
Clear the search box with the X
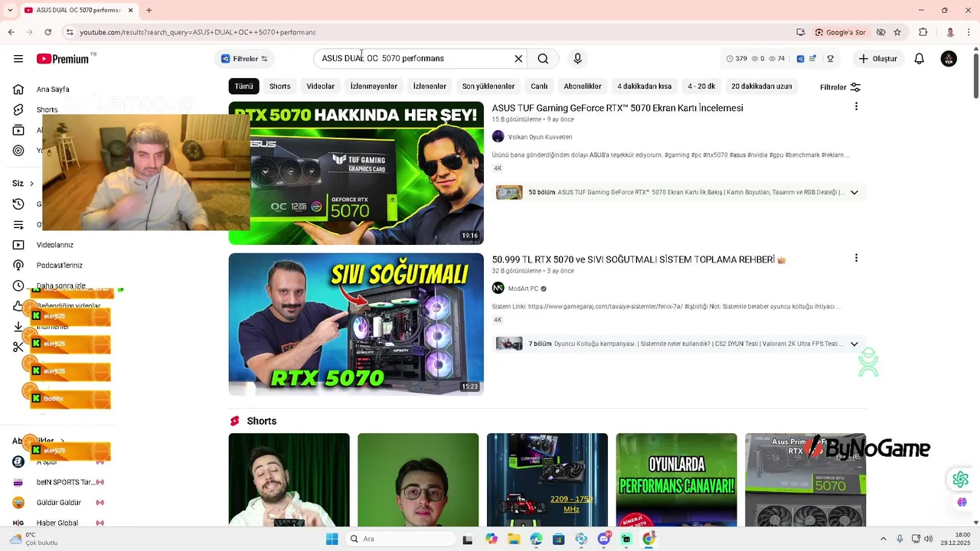[518, 59]
